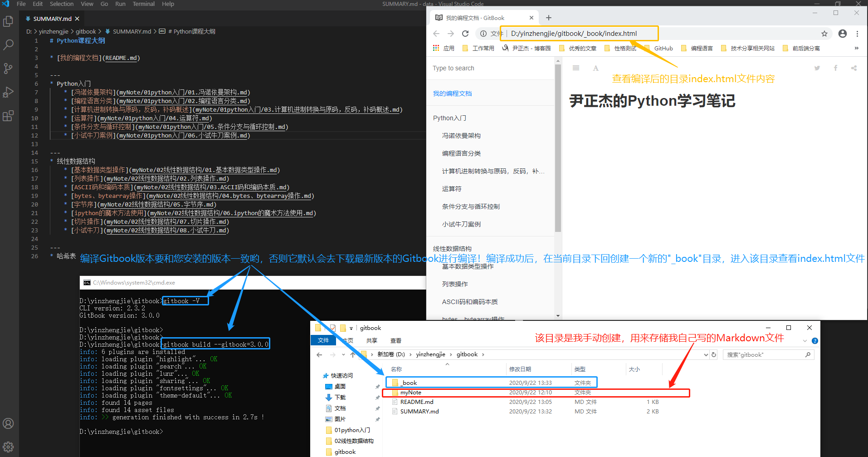Image resolution: width=868 pixels, height=457 pixels.
Task: Toggle the GitBook sidebar with the hamburger icon
Action: 575,68
